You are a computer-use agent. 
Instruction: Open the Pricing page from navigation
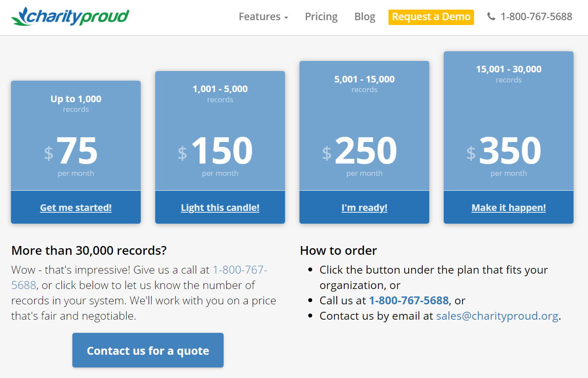point(321,17)
